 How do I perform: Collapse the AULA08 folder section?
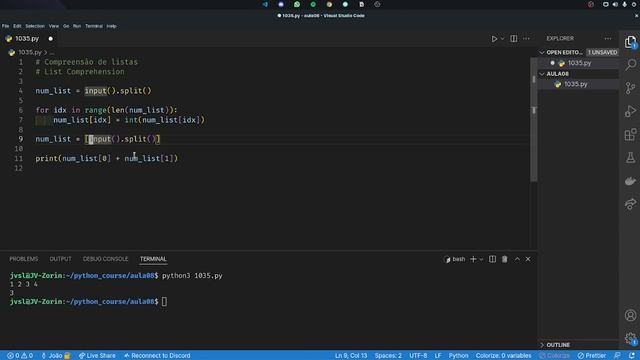(x=557, y=74)
